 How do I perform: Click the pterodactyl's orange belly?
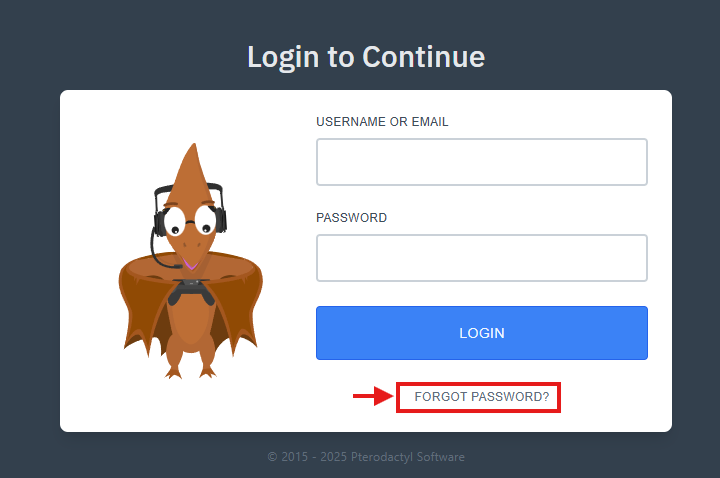click(x=190, y=321)
